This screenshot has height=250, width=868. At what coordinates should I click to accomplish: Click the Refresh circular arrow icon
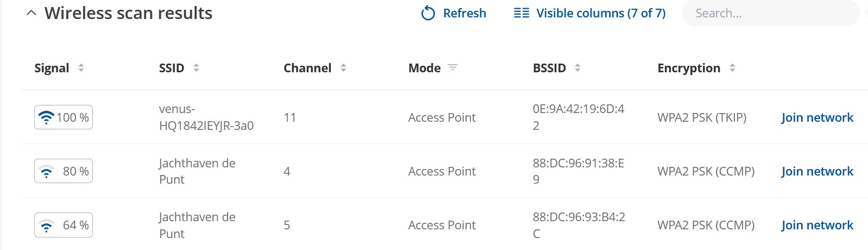pos(428,13)
